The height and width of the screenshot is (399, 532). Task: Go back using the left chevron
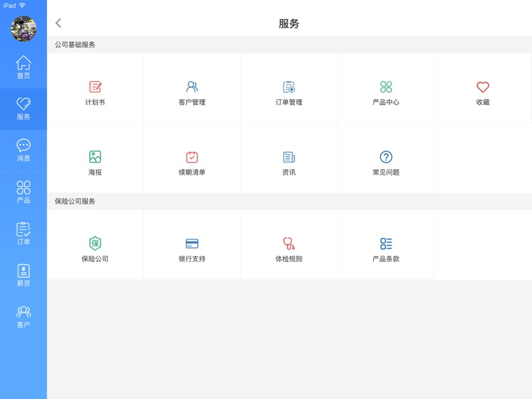point(58,23)
